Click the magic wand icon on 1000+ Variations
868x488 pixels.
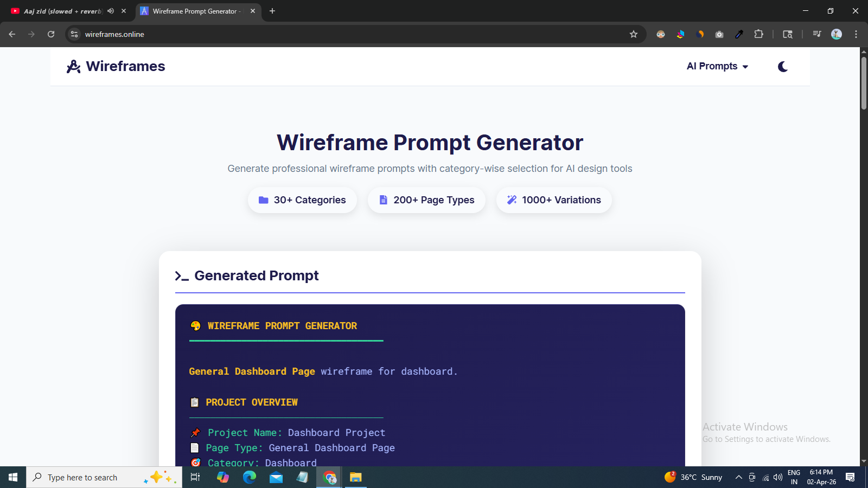pos(511,200)
